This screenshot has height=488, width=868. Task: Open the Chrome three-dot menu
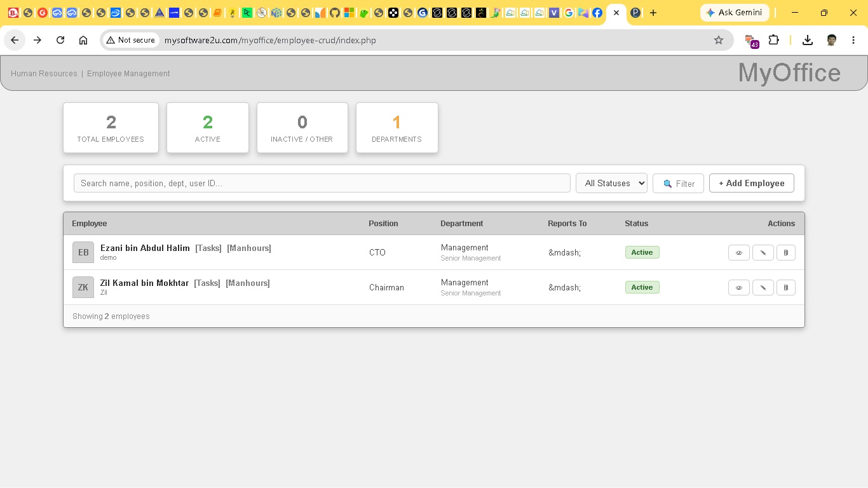[x=853, y=40]
